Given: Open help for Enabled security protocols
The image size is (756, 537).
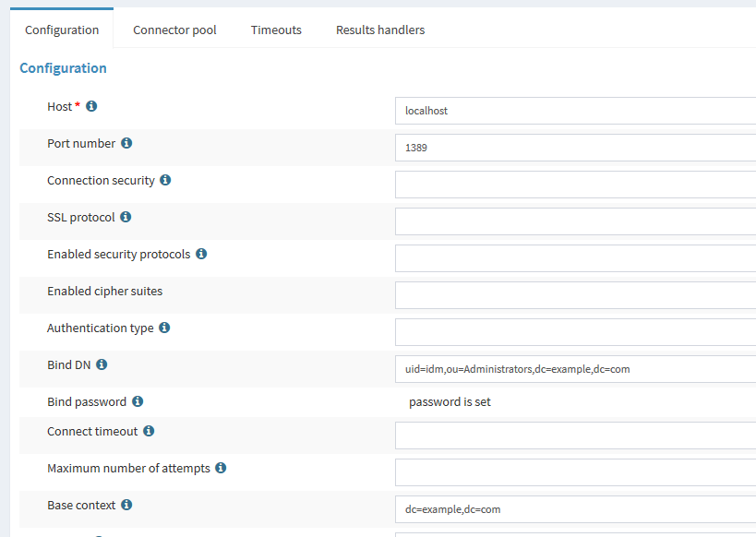Looking at the screenshot, I should tap(201, 255).
